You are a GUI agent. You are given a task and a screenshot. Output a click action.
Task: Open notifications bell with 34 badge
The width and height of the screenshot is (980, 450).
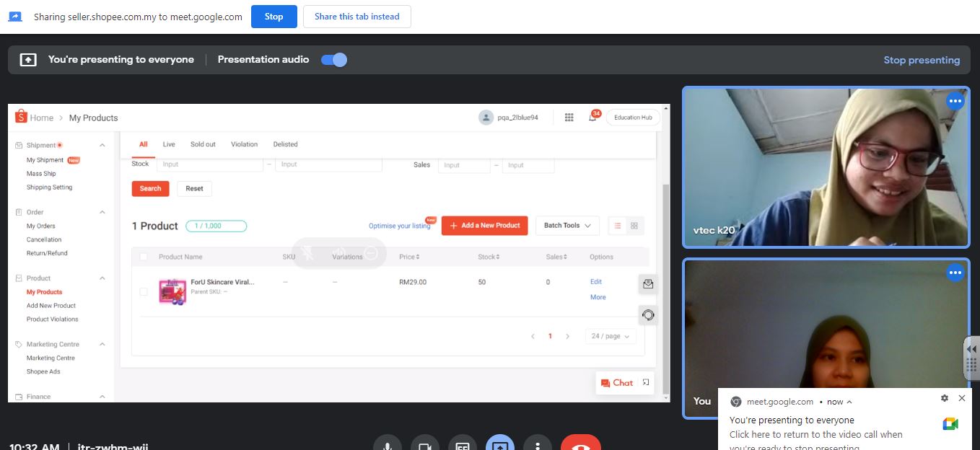tap(593, 118)
